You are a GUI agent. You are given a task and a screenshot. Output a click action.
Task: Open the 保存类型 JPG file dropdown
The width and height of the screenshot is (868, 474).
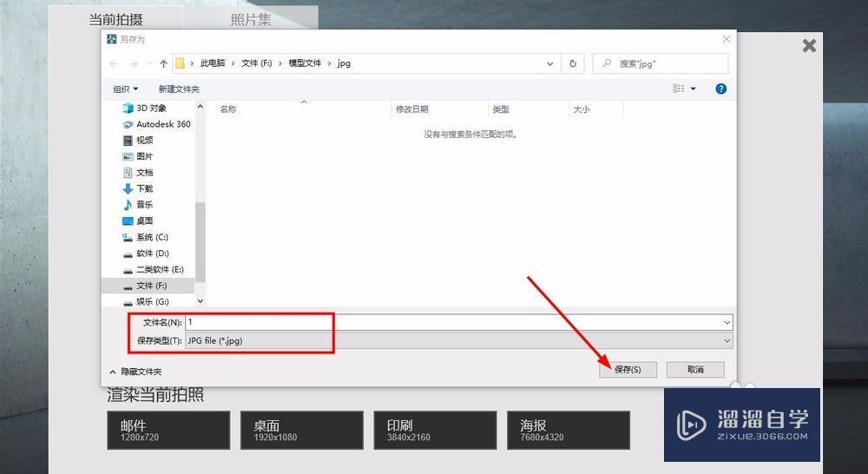[x=459, y=340]
